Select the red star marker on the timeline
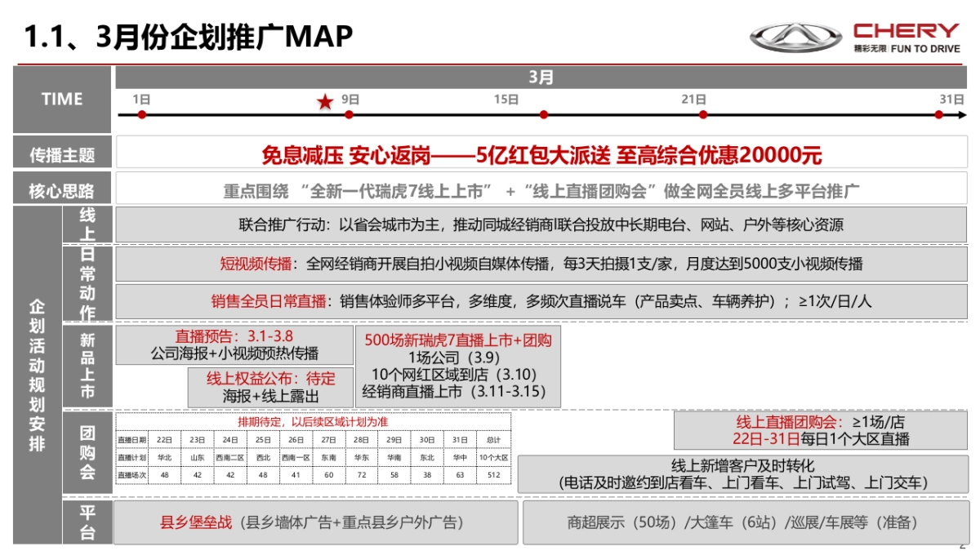This screenshot has width=980, height=551. pyautogui.click(x=326, y=103)
